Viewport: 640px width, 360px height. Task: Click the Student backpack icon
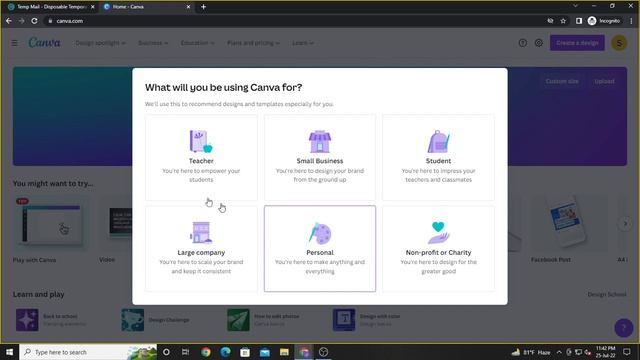tap(438, 141)
